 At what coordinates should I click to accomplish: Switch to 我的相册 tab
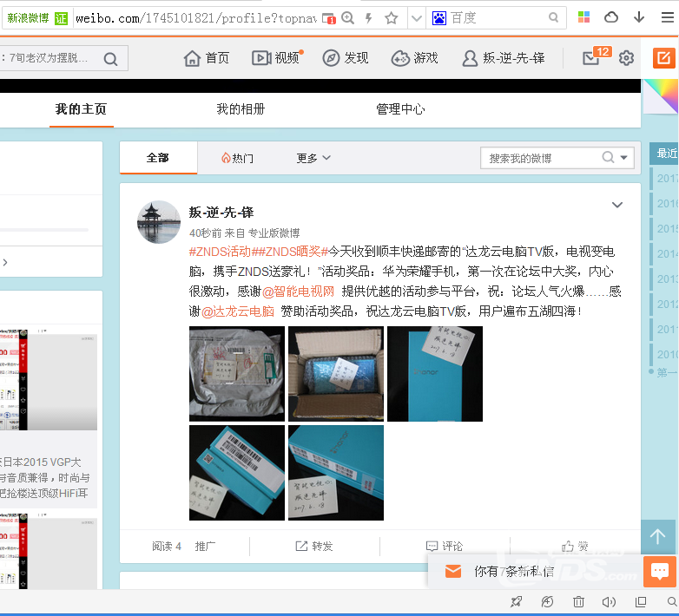point(241,109)
